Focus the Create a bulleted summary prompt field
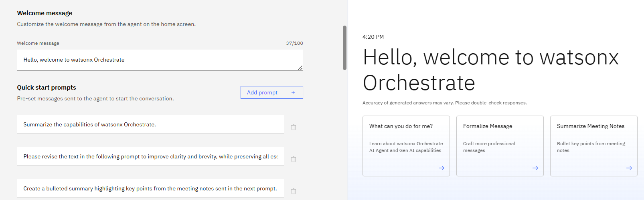This screenshot has width=644, height=200. click(150, 188)
